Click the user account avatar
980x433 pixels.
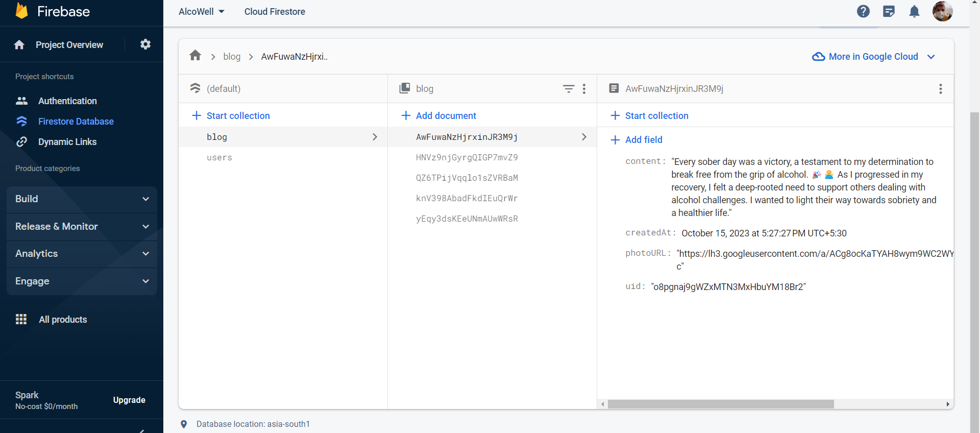click(942, 11)
